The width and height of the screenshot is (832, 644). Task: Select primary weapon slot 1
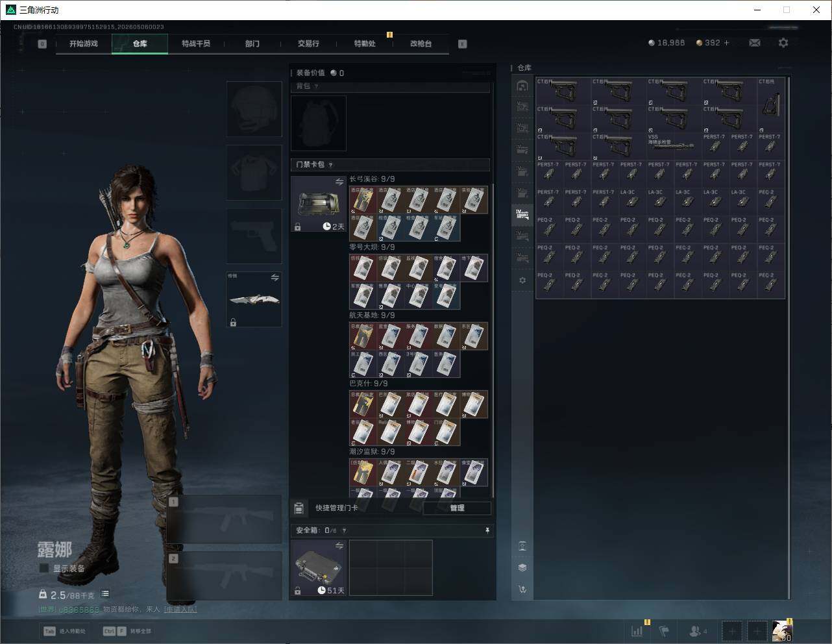pos(225,519)
